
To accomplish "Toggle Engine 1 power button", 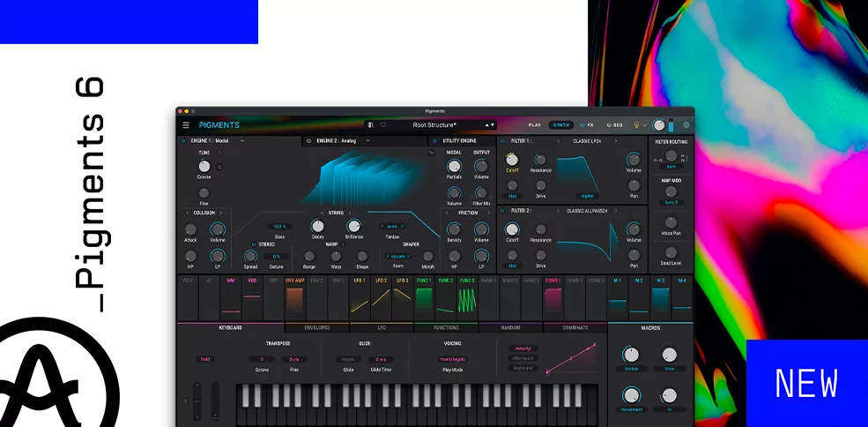I will (x=184, y=141).
